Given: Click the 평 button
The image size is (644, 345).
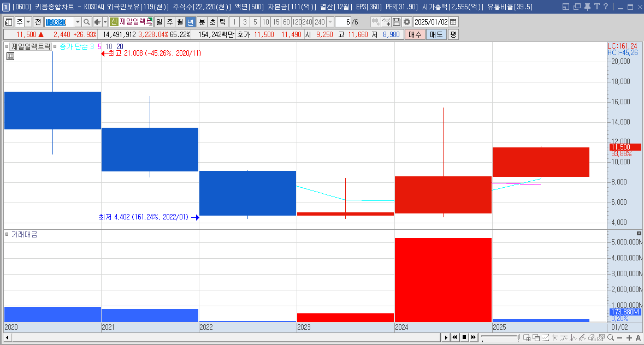Looking at the screenshot, I should [x=453, y=35].
